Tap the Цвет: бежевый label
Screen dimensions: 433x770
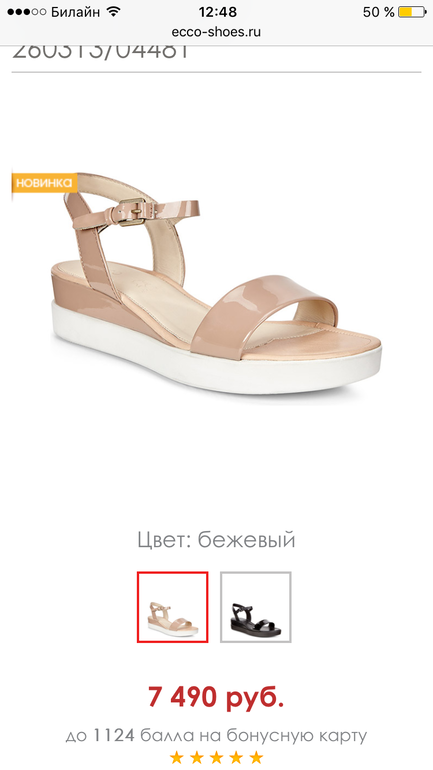click(x=216, y=540)
